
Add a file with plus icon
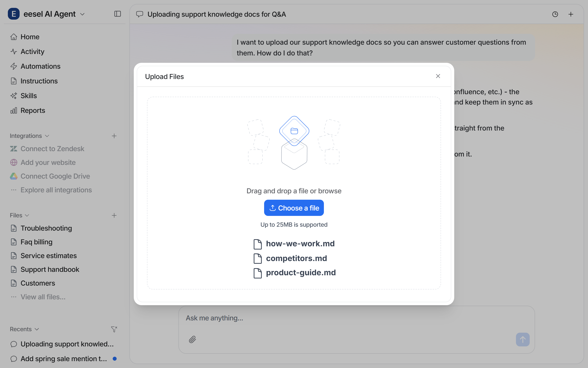click(x=114, y=215)
